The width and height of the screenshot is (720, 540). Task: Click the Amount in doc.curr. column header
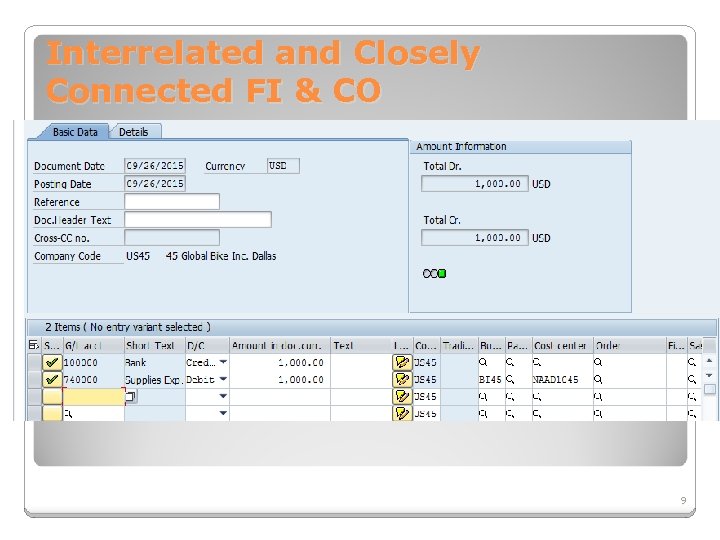point(280,345)
